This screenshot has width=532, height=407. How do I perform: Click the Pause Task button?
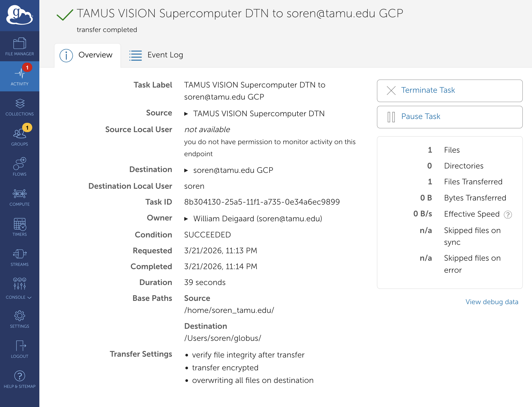click(449, 117)
